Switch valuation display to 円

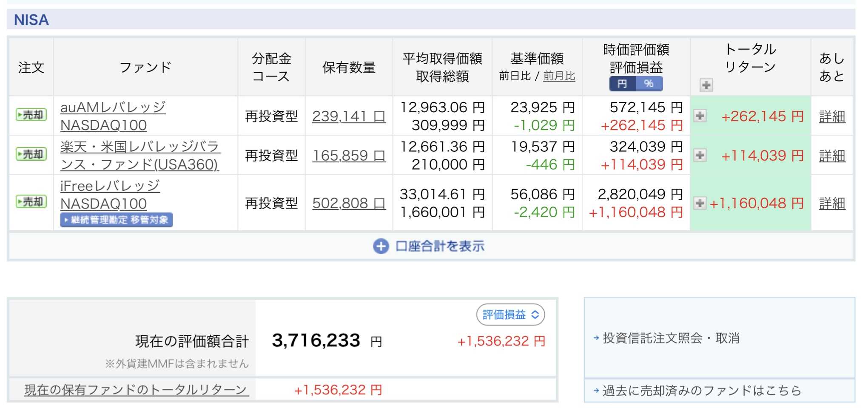pyautogui.click(x=622, y=84)
